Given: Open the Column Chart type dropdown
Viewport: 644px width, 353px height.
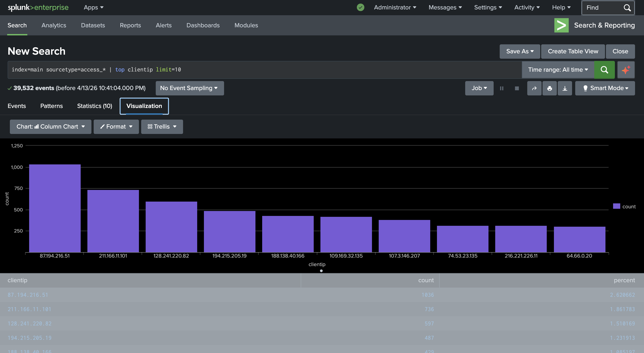Looking at the screenshot, I should coord(50,127).
